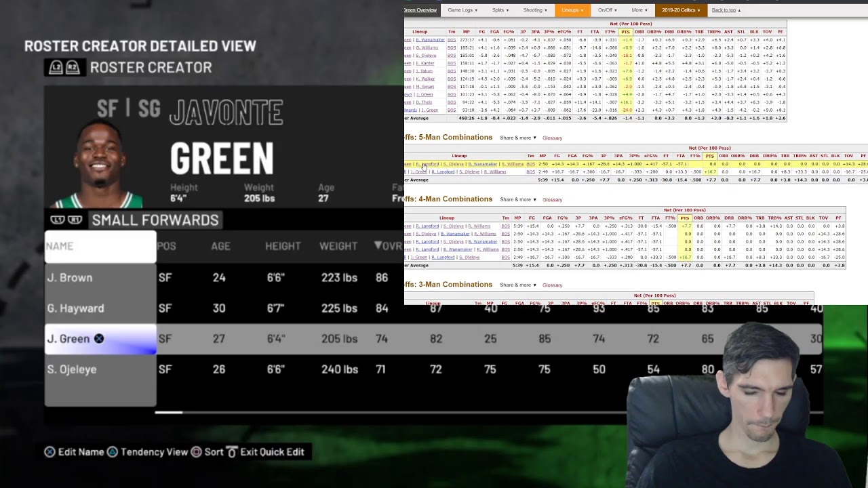Open Glossary link for 5-Man Combinations

552,138
